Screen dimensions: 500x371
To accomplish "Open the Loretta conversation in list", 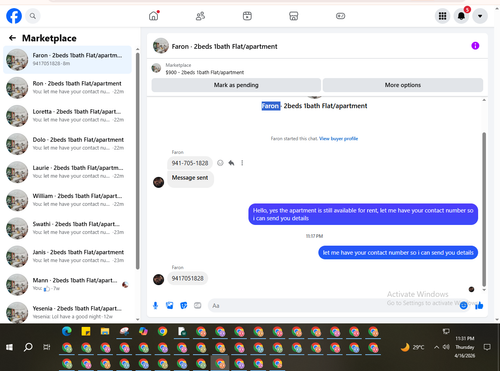I will [x=67, y=116].
